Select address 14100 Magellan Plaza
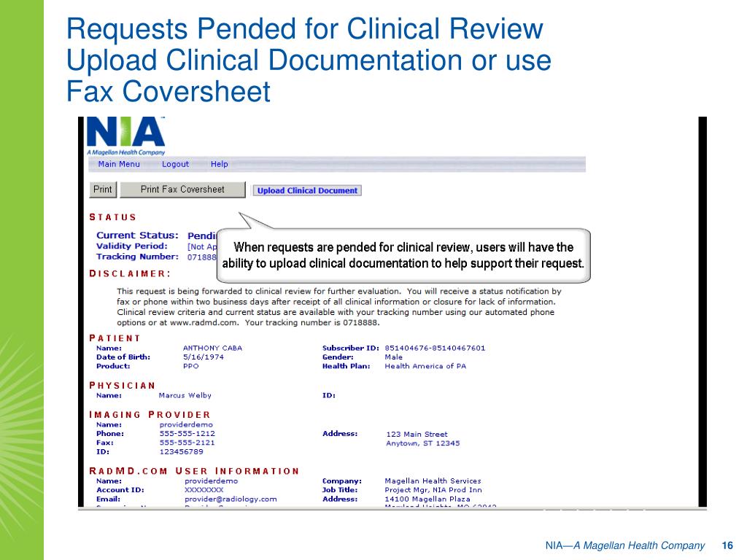 point(427,499)
